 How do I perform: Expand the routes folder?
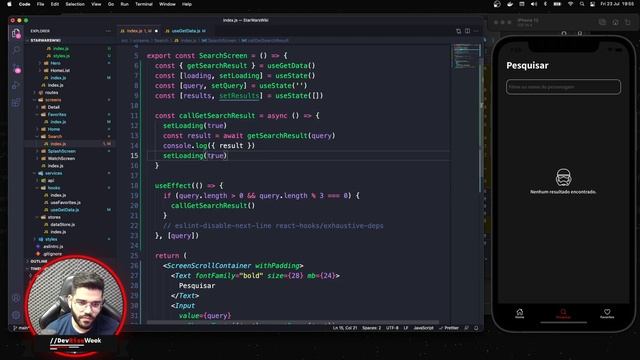[x=51, y=93]
